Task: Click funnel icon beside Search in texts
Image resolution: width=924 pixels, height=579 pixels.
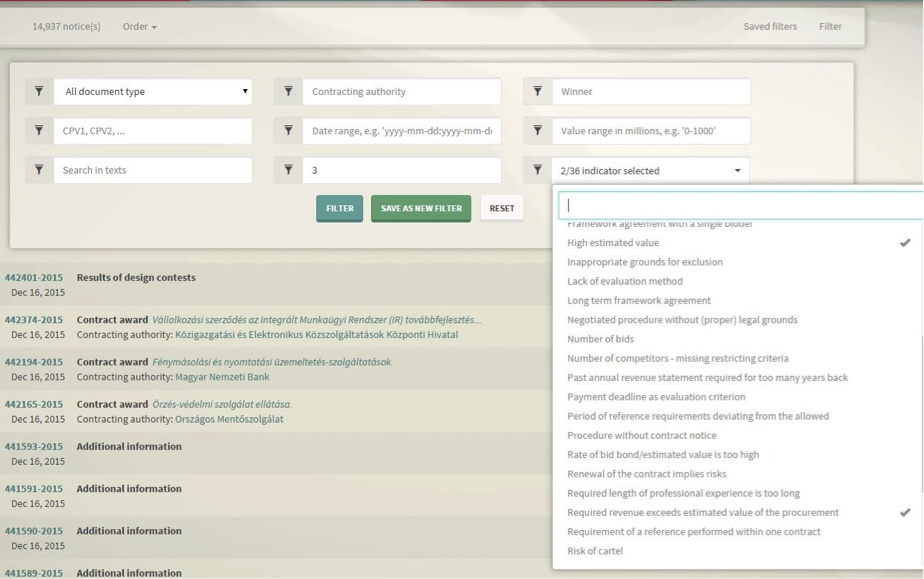Action: tap(39, 170)
